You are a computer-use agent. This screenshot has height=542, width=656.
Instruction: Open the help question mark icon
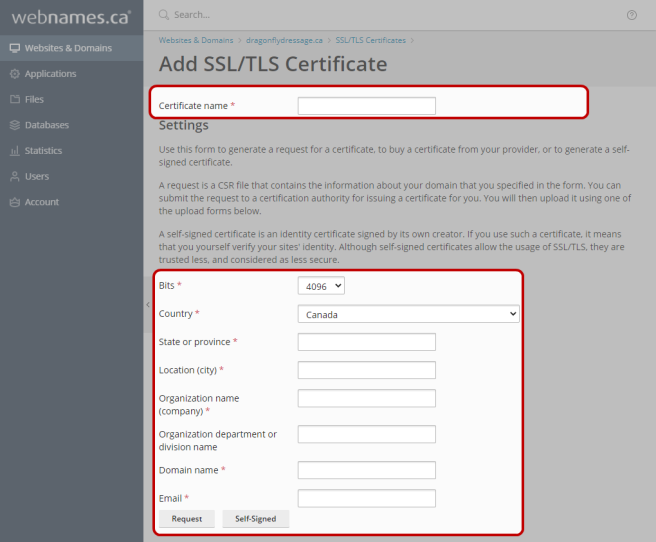click(631, 15)
